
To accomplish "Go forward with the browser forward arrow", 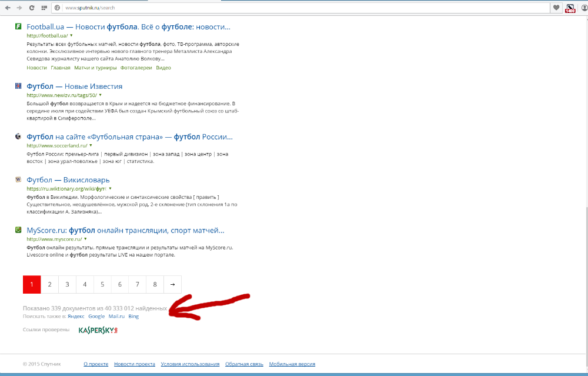I will tap(19, 8).
